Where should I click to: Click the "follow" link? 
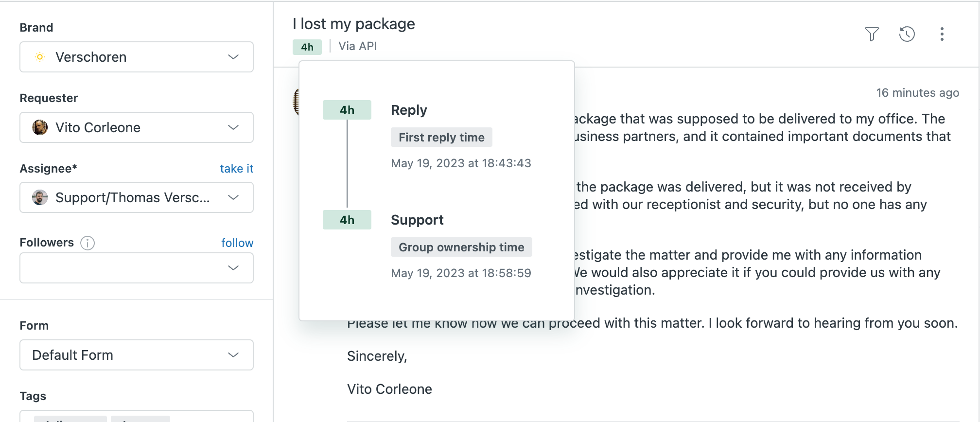(x=237, y=243)
